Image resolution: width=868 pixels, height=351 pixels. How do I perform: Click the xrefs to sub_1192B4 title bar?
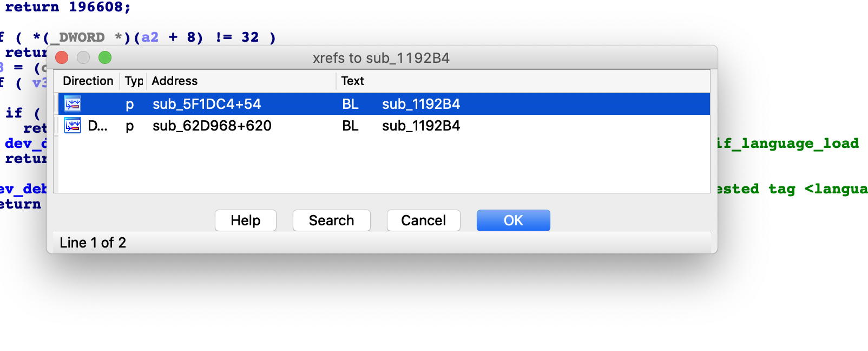tap(382, 58)
